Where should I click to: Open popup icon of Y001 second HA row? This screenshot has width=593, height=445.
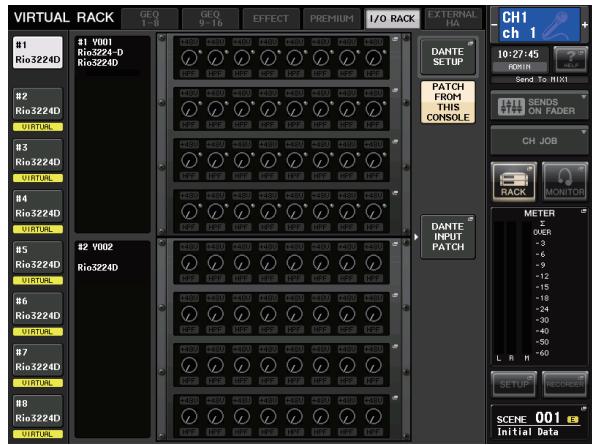[x=395, y=90]
